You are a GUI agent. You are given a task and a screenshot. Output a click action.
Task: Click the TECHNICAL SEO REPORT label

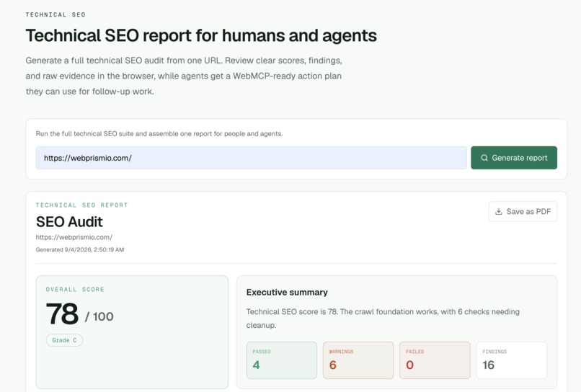point(82,205)
